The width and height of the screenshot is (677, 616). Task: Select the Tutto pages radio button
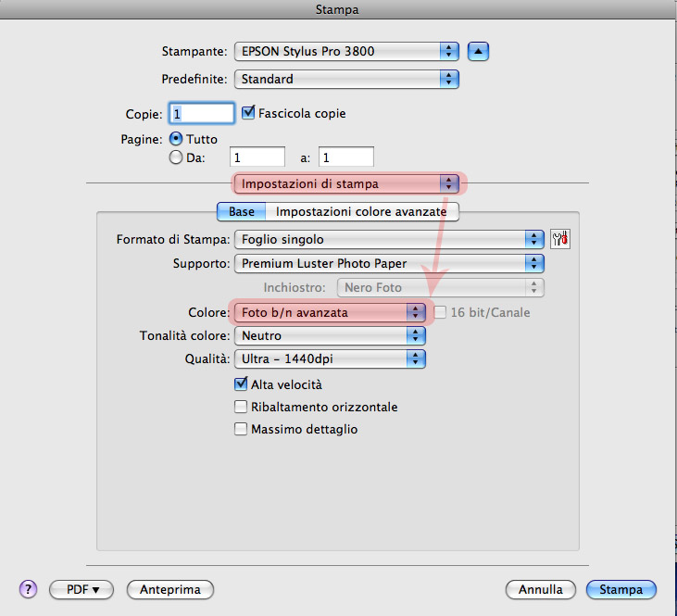pyautogui.click(x=176, y=139)
